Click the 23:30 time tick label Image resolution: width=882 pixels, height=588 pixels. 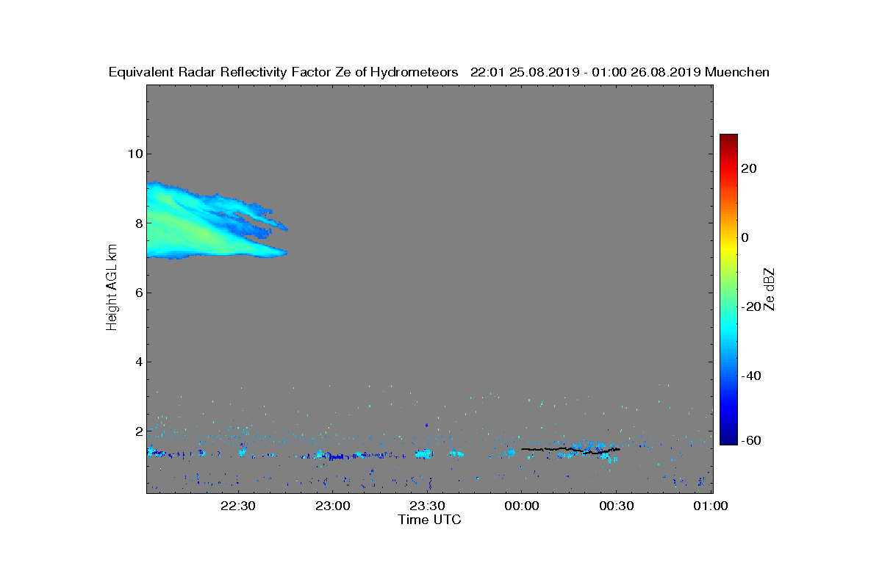click(x=427, y=506)
